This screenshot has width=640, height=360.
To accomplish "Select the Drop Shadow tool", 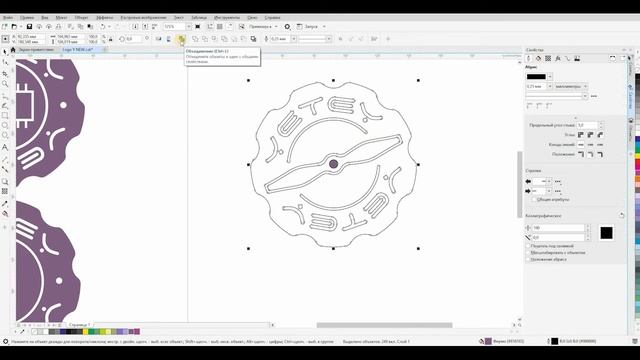I will (x=5, y=182).
